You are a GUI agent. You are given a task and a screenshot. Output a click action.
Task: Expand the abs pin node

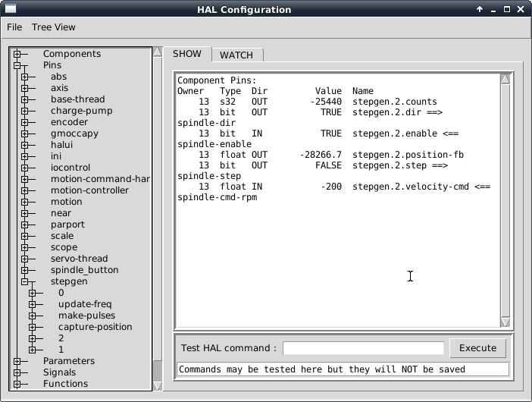click(x=24, y=77)
